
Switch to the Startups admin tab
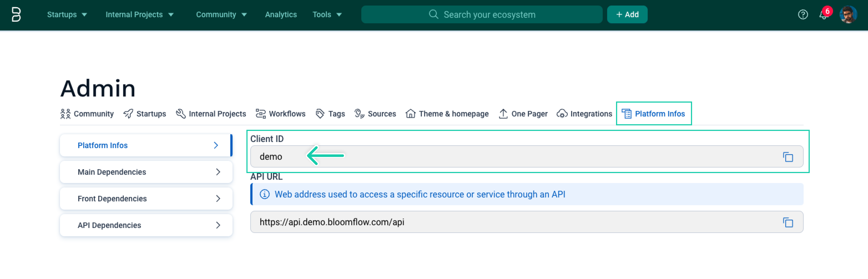(x=145, y=114)
